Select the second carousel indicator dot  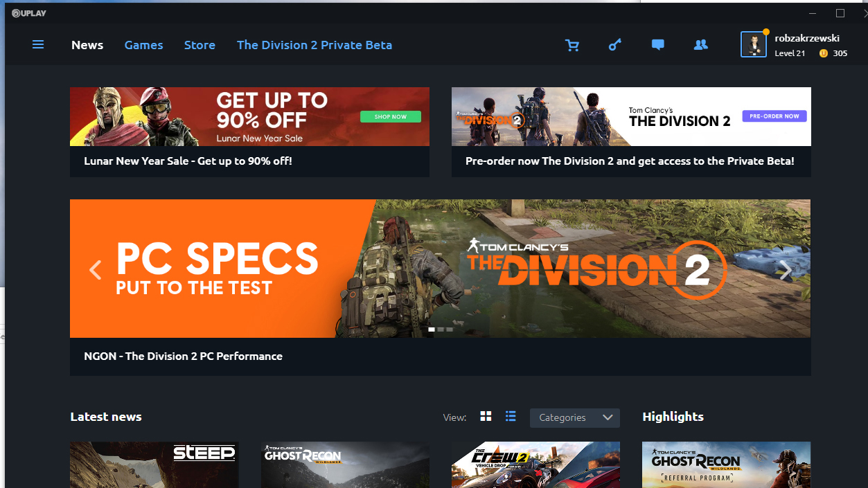pos(441,329)
